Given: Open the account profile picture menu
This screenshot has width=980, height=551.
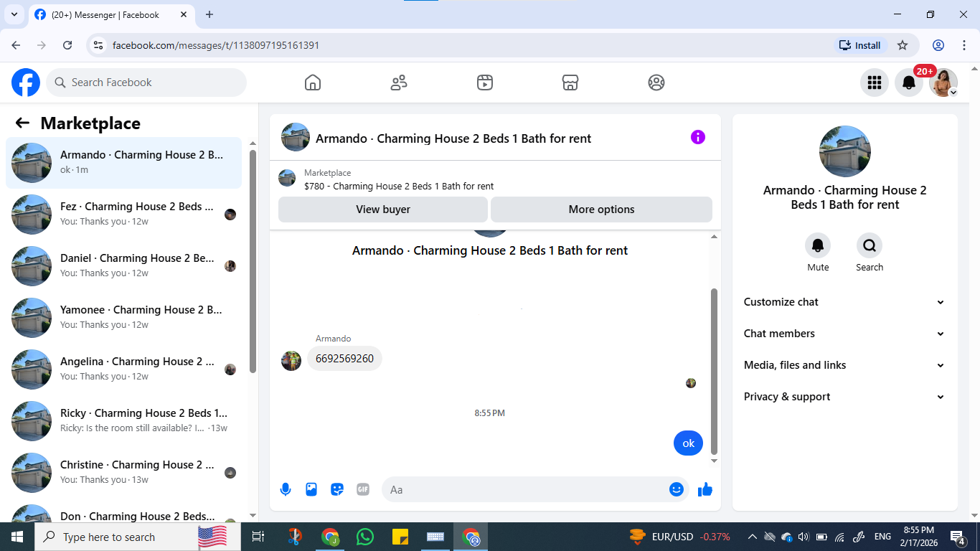Looking at the screenshot, I should [943, 83].
